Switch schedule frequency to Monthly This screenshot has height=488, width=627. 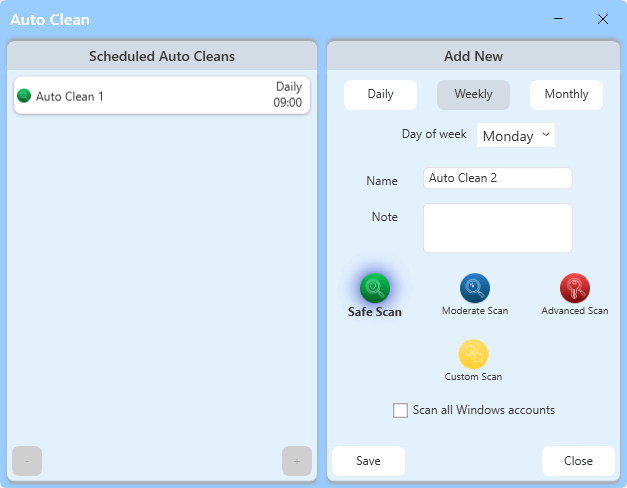(566, 95)
